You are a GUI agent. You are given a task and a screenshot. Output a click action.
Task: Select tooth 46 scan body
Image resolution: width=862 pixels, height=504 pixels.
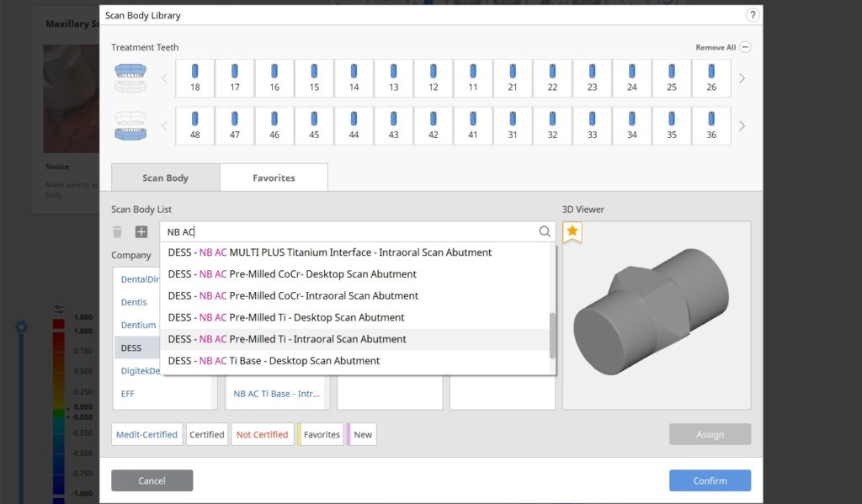pyautogui.click(x=274, y=126)
